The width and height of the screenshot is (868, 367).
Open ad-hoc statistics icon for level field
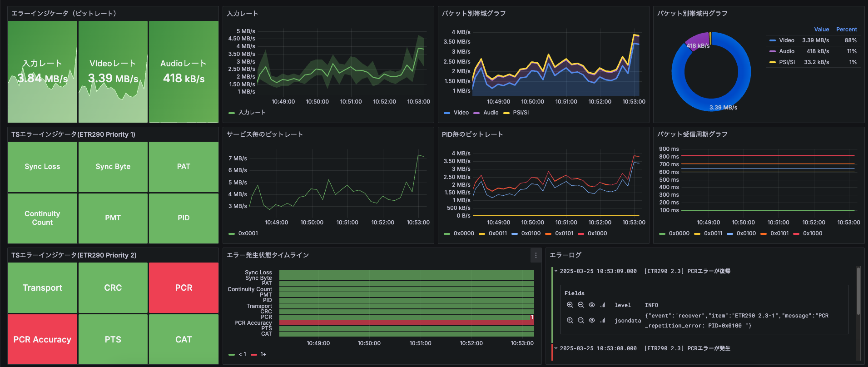[603, 305]
